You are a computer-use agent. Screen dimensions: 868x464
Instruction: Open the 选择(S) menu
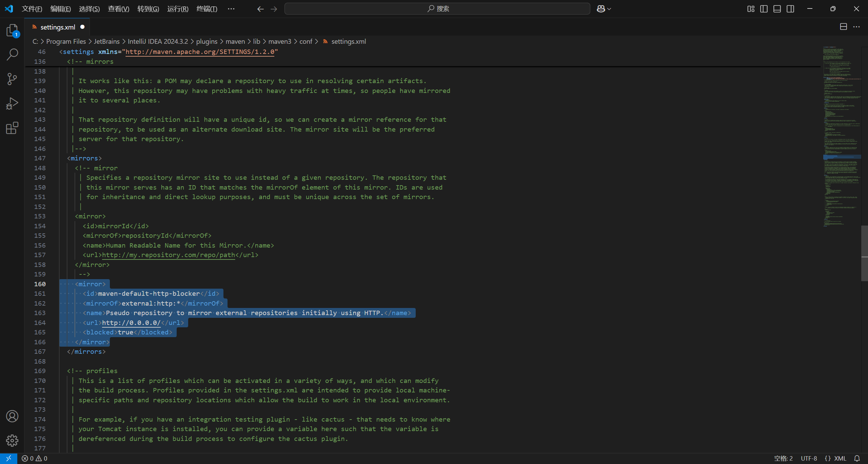pyautogui.click(x=90, y=9)
